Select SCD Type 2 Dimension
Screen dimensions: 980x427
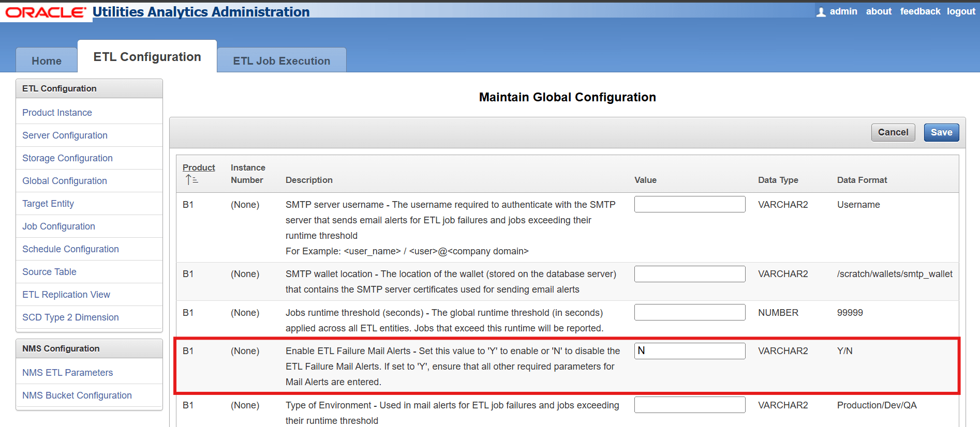(70, 317)
